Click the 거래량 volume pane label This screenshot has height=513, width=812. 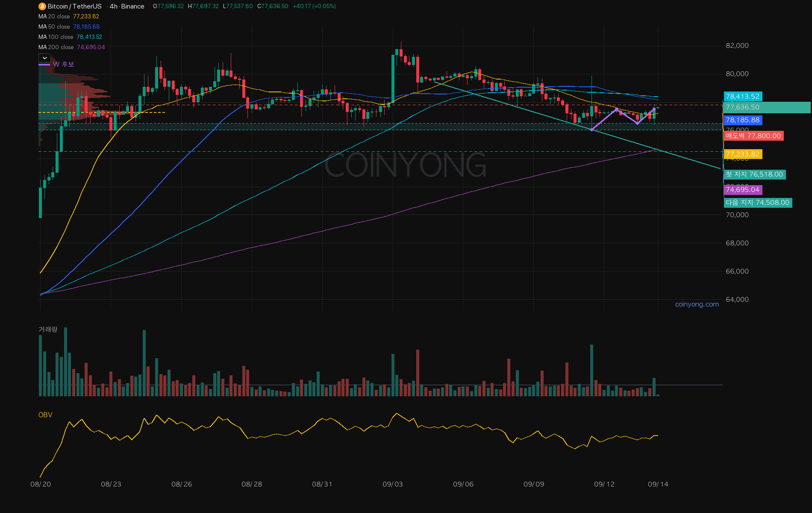coord(48,330)
